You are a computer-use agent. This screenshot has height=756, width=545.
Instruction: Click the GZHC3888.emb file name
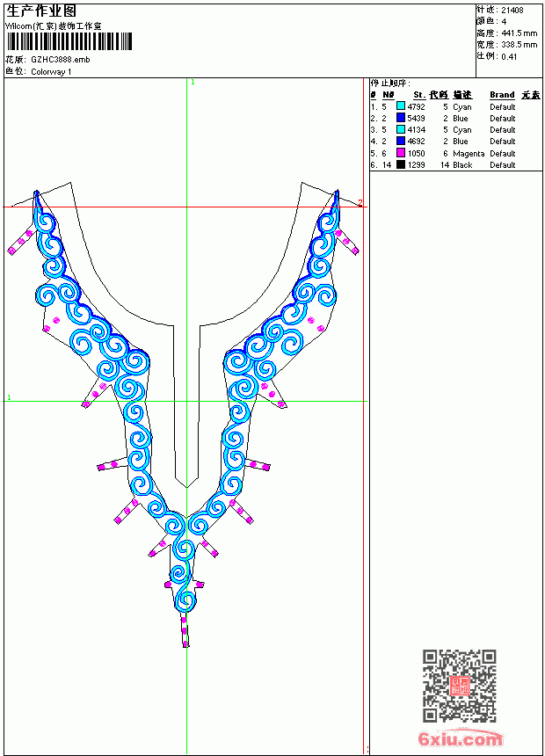tap(61, 60)
